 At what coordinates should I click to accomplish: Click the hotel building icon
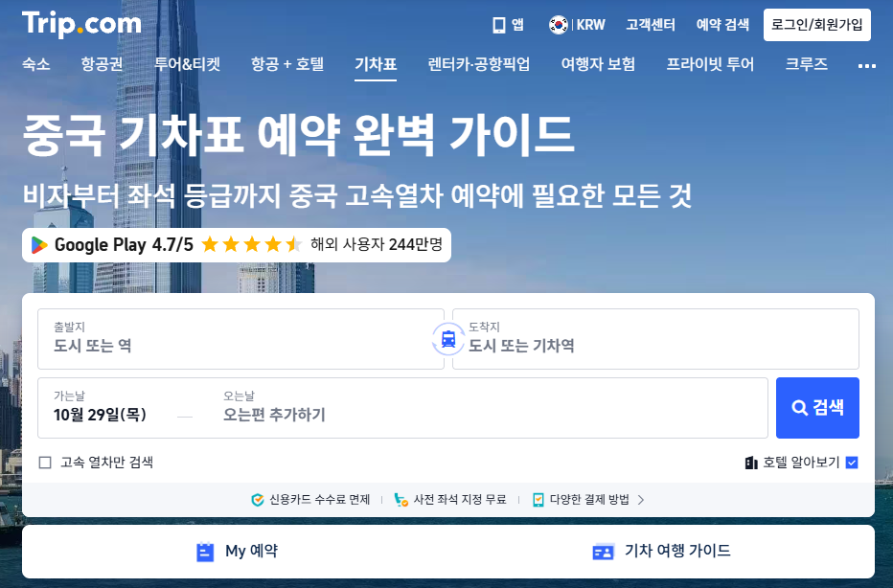(750, 463)
